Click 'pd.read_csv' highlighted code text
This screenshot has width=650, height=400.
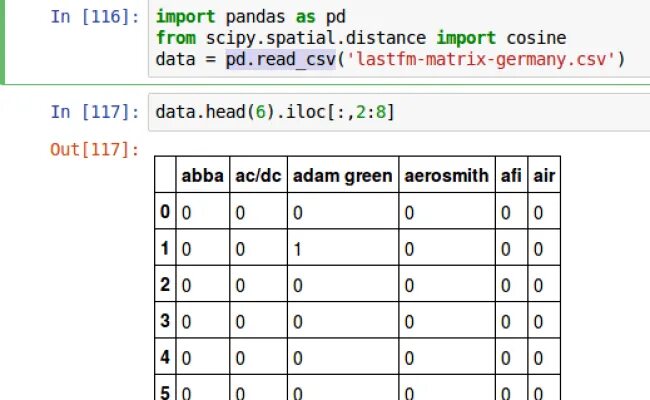tap(280, 59)
